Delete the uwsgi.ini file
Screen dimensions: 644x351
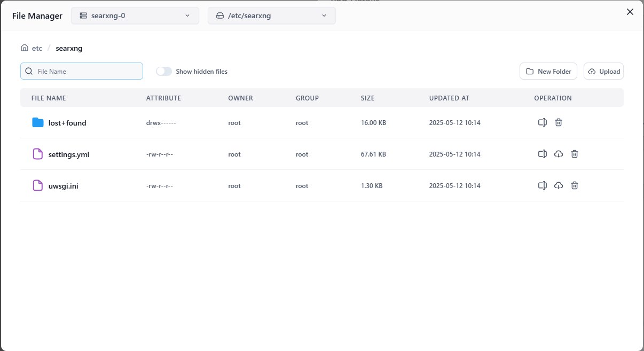point(575,185)
